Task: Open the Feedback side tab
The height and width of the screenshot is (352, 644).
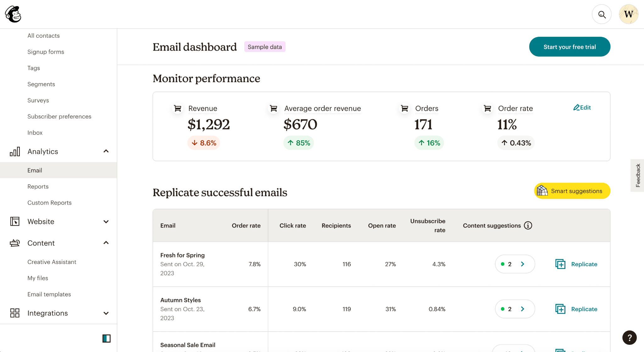Action: (x=637, y=175)
